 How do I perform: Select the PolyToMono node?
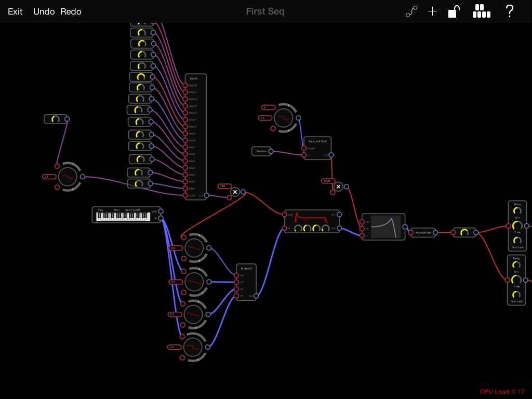click(423, 233)
